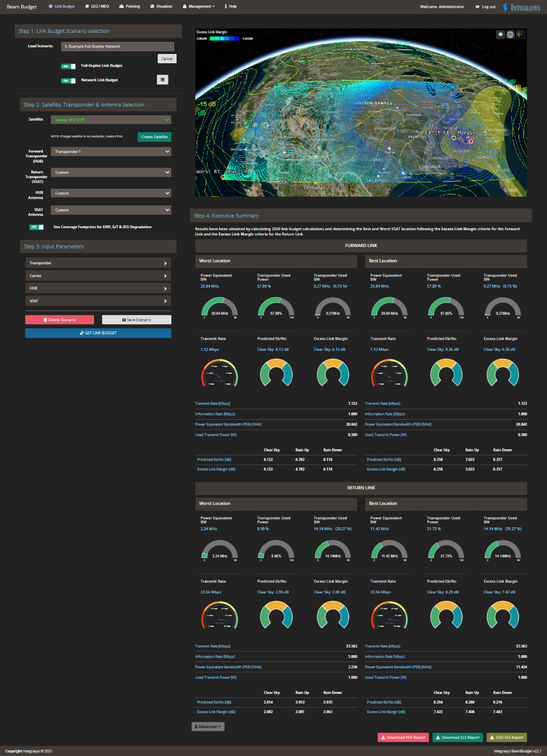Open the satellite imagery layer thumbnail
This screenshot has height=756, width=547.
tap(520, 34)
